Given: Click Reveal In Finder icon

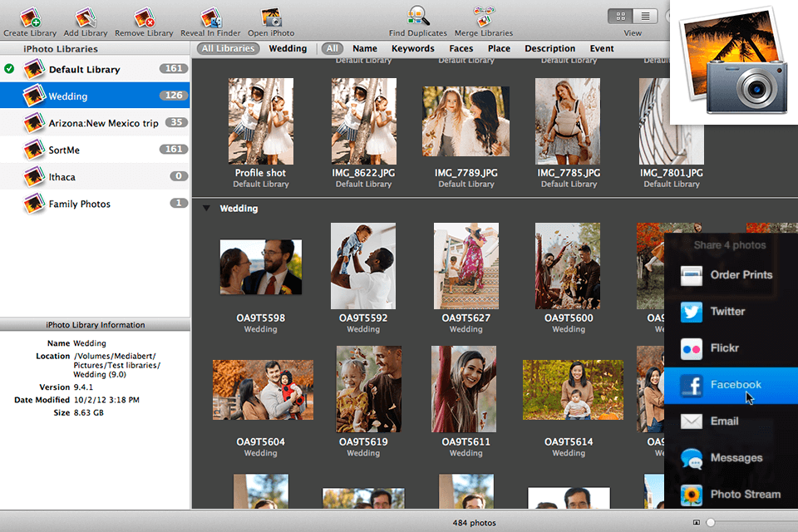Looking at the screenshot, I should tap(210, 17).
